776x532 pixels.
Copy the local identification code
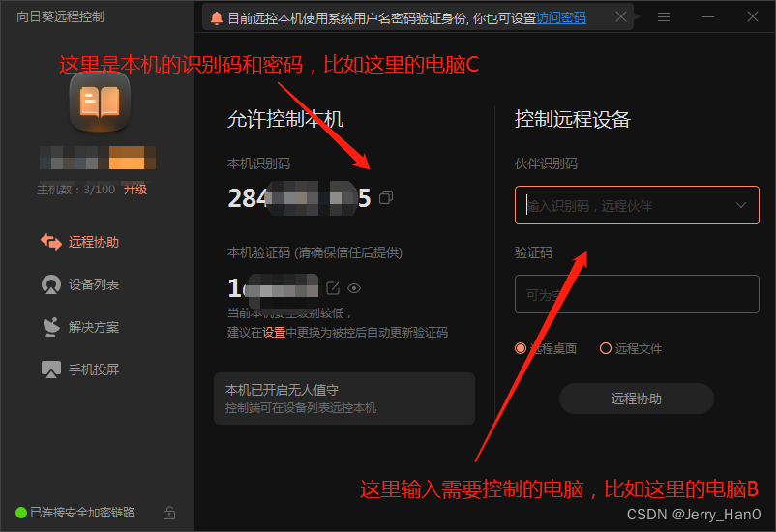[386, 197]
